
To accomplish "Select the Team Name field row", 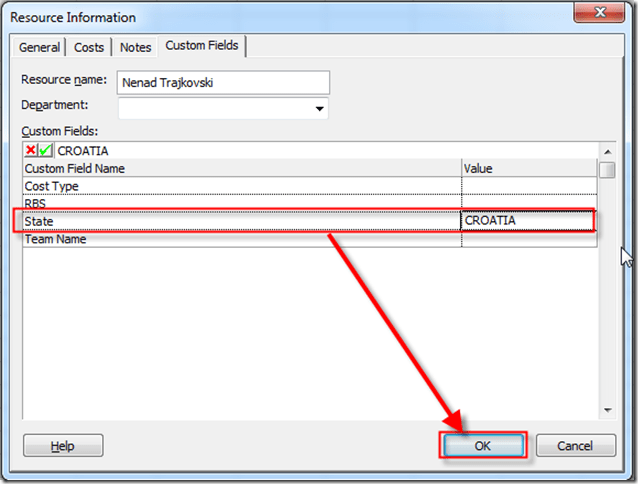I will point(240,239).
